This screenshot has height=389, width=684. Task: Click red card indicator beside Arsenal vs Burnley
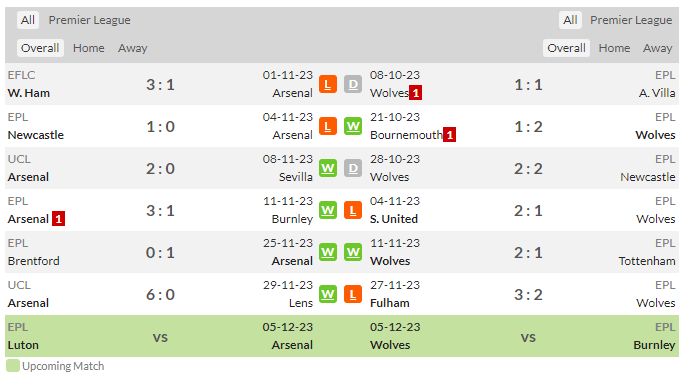[x=58, y=218]
